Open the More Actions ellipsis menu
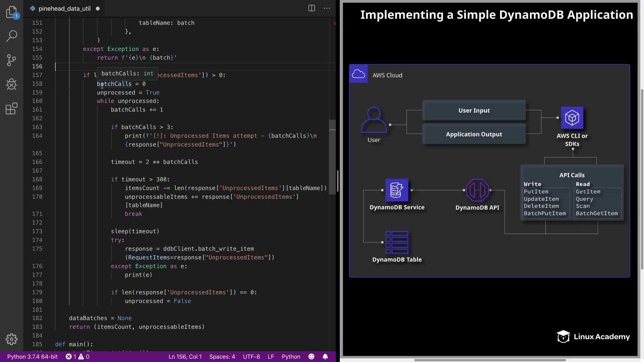644x362 pixels. tap(327, 8)
